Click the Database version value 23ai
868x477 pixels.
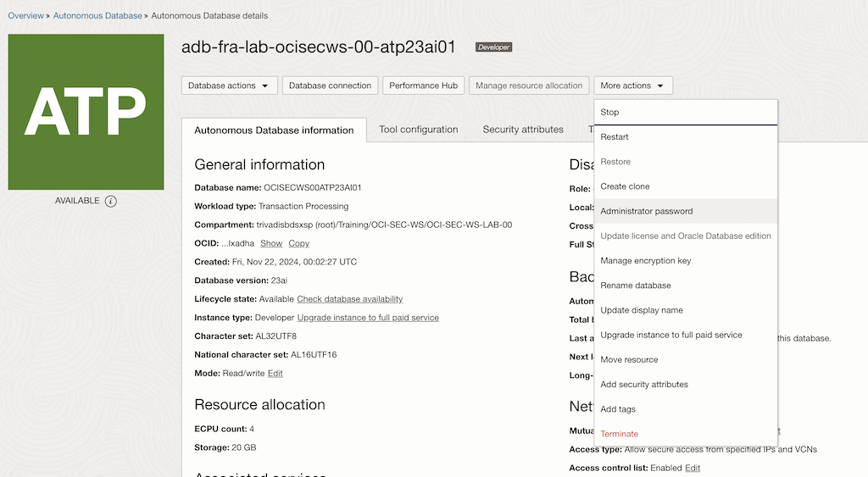tap(279, 280)
